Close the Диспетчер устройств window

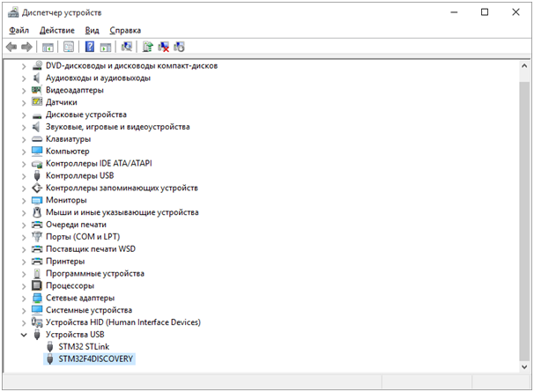click(x=515, y=12)
